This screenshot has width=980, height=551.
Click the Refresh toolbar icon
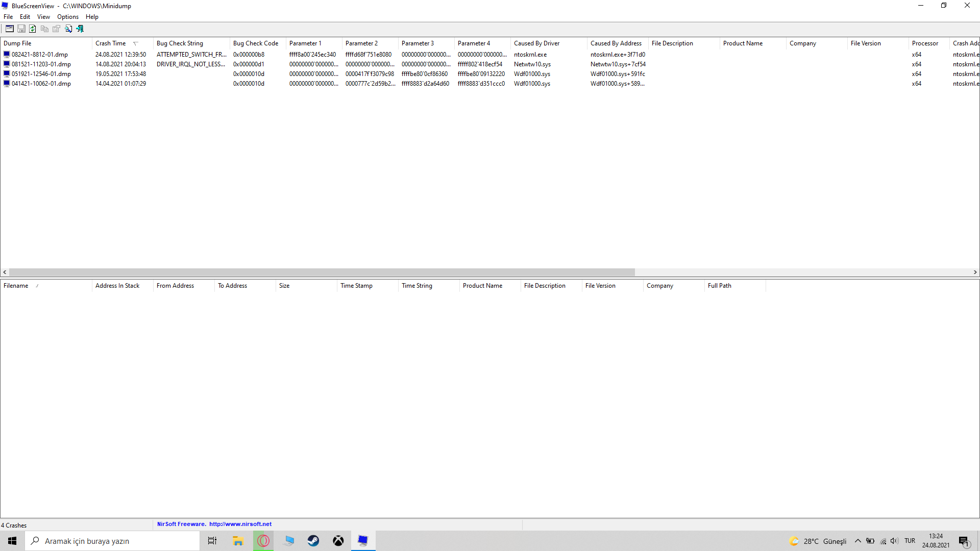33,29
